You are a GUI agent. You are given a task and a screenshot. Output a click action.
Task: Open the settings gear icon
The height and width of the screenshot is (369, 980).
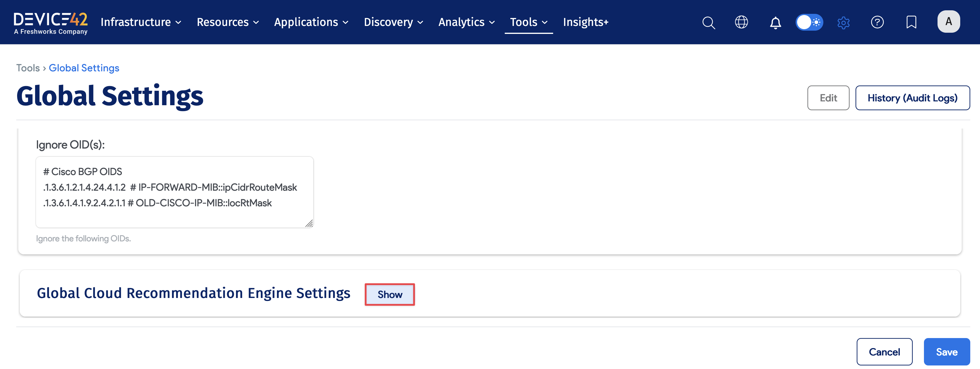pos(843,22)
